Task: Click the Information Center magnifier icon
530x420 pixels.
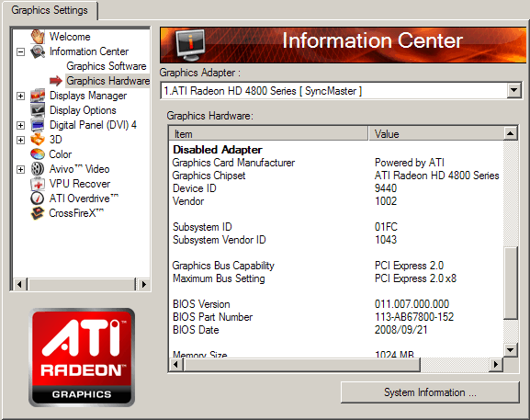Action: [x=38, y=51]
